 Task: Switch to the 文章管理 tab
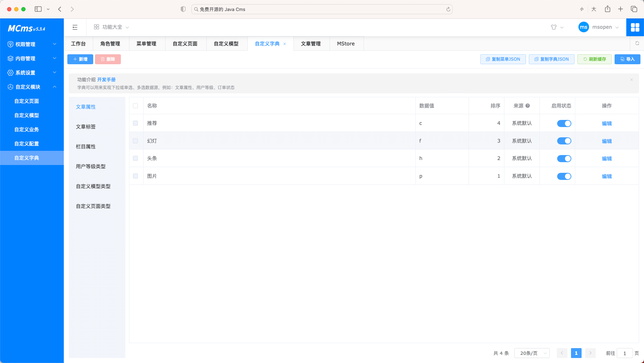click(311, 43)
